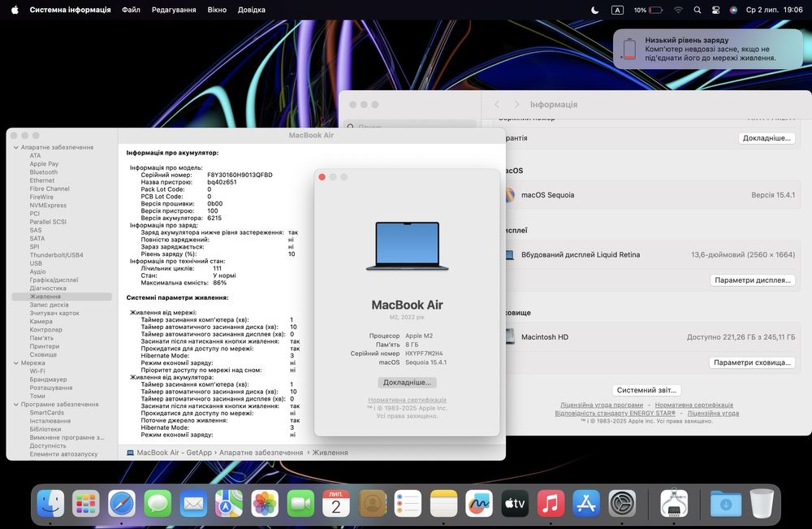Open System Information icon in the Dock

coord(674,503)
